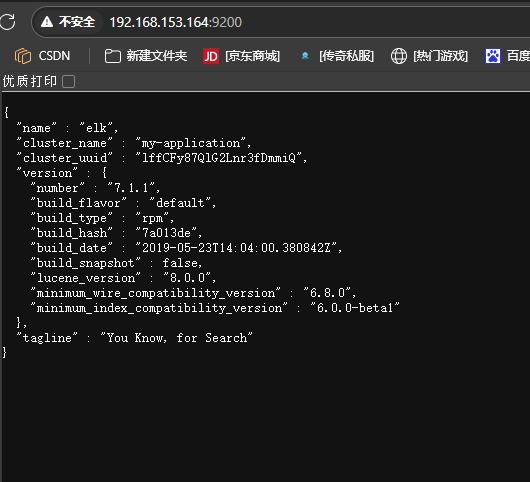
Task: Click the lucene_version value "8.0.0"
Action: (x=187, y=278)
